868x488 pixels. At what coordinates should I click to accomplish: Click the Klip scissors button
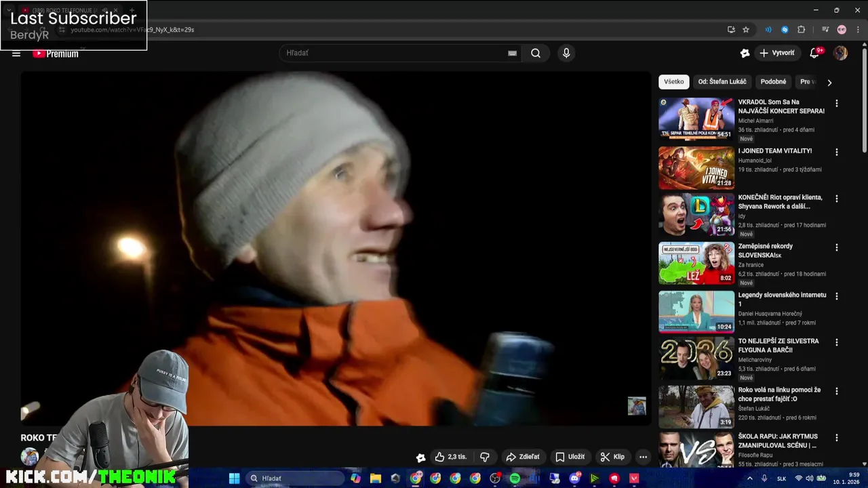click(612, 457)
